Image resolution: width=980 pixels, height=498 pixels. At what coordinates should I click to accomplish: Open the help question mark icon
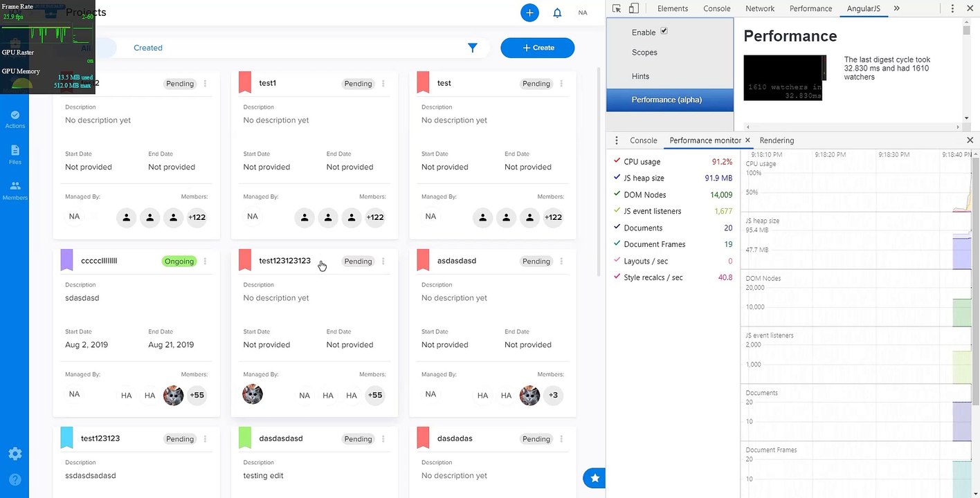[x=15, y=479]
